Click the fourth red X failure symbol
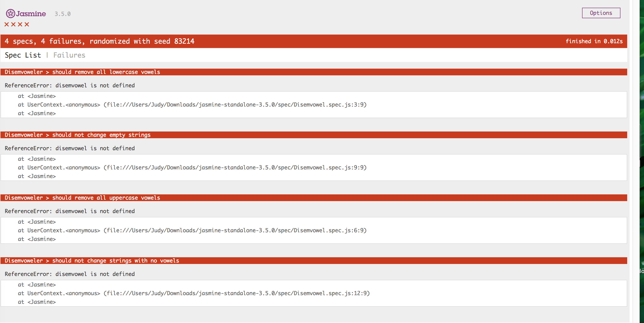 27,24
